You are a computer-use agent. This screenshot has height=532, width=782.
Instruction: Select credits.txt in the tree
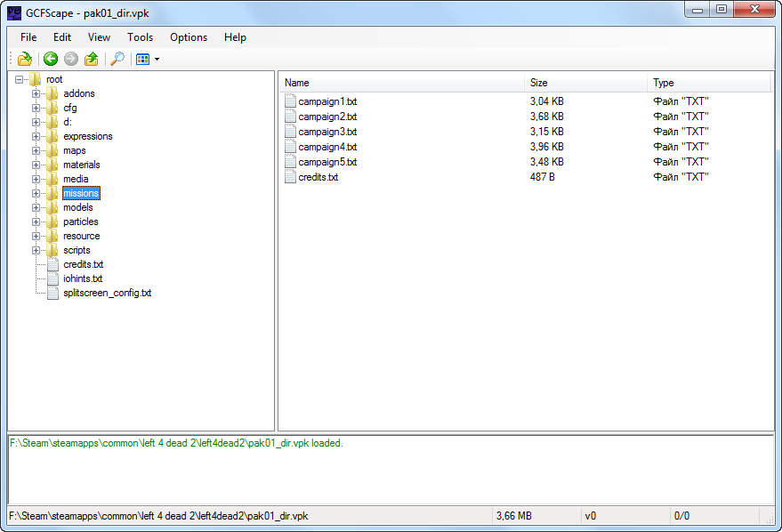coord(84,264)
